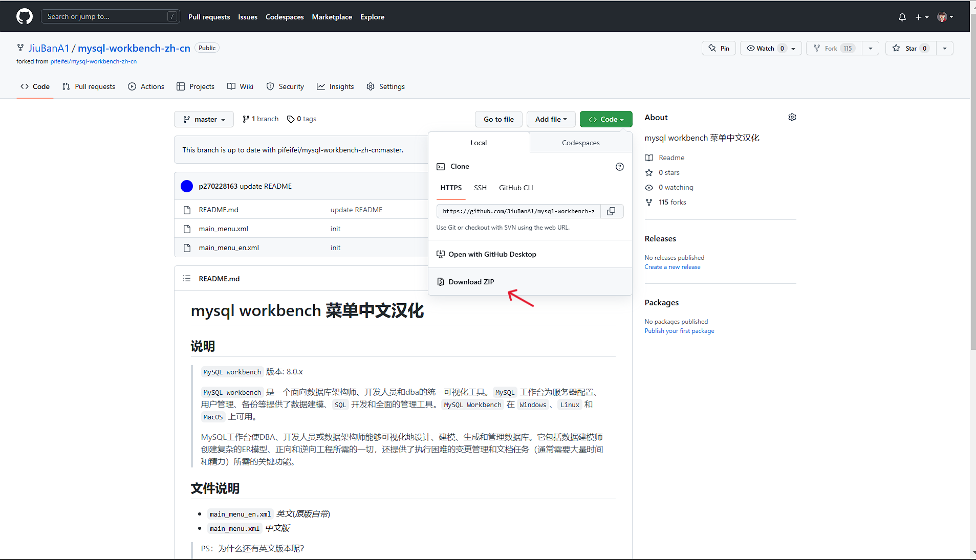Open the mysql-workbench-zh-cn repository link
The image size is (976, 560).
coord(134,48)
